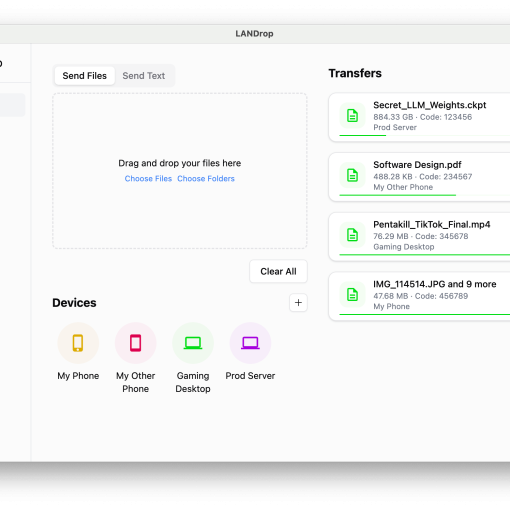Select the Prod Server laptop icon
Screen dimensions: 510x510
pos(250,343)
